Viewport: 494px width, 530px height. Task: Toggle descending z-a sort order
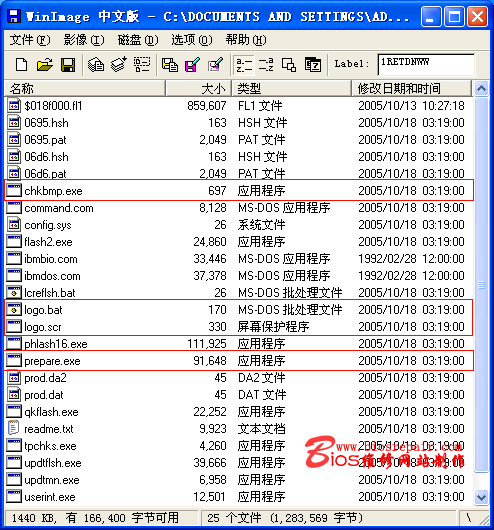[x=266, y=64]
